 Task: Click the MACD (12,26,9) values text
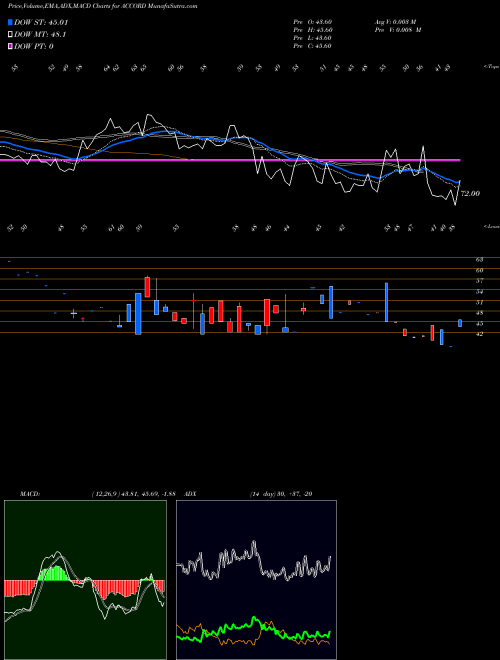133,494
